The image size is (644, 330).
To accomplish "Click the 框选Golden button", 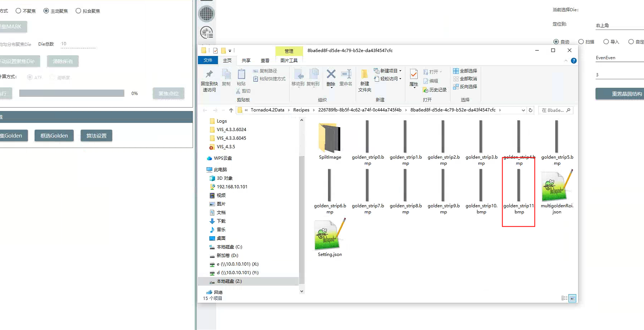I will click(54, 136).
